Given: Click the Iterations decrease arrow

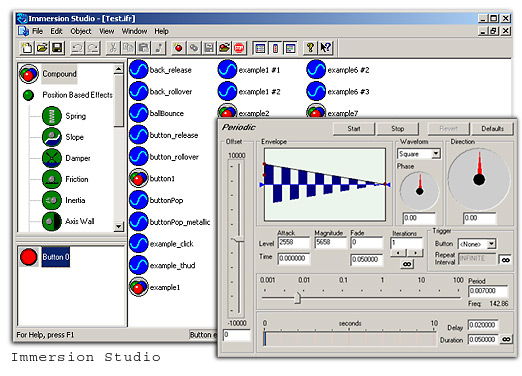Looking at the screenshot, I should coord(398,253).
